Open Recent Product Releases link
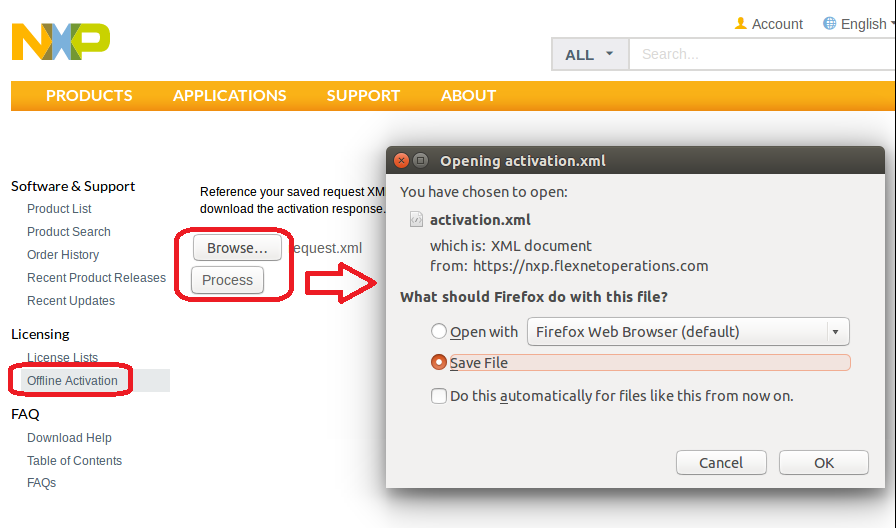Image resolution: width=896 pixels, height=528 pixels. pos(97,277)
